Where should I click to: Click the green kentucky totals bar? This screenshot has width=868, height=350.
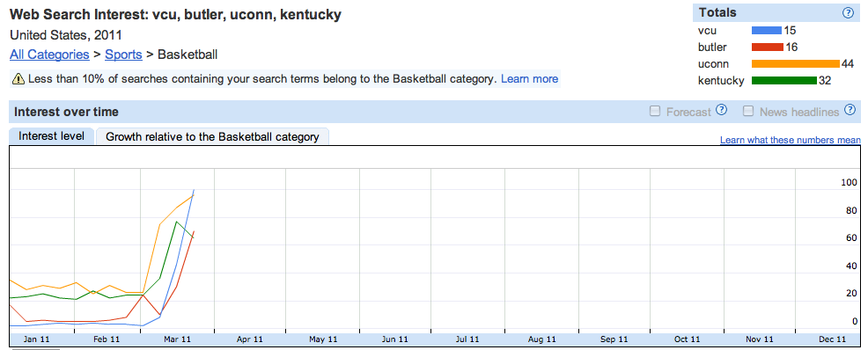click(783, 80)
